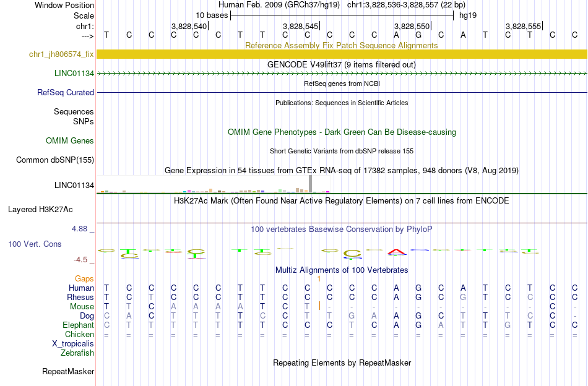The height and width of the screenshot is (386, 588).
Task: Click the chr1_jh806574_fix track label
Action: click(x=61, y=54)
